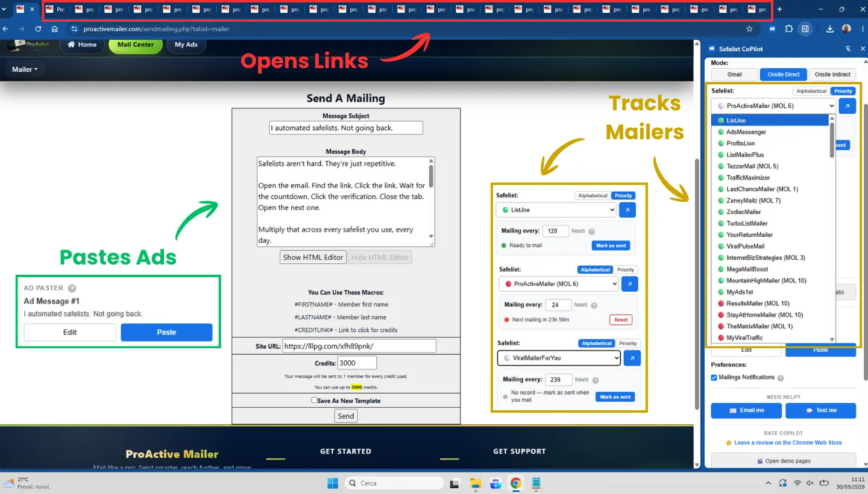Open the Safelist CoPilot extension icon in toolbar
The width and height of the screenshot is (868, 494).
click(772, 29)
